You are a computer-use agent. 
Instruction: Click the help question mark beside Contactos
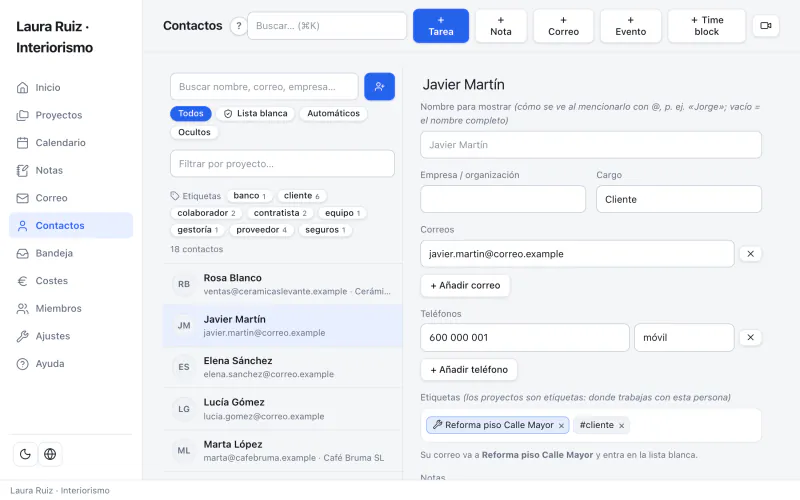point(238,26)
